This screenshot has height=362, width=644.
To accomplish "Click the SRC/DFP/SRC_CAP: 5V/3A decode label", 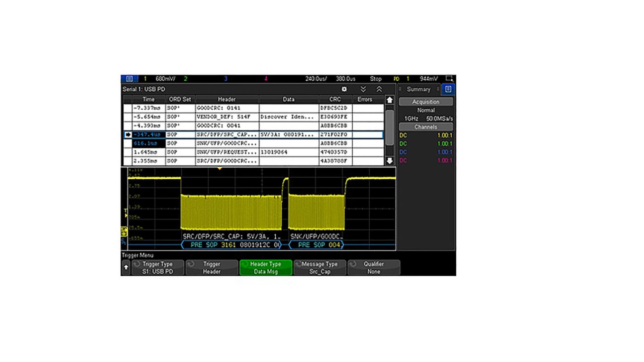I will point(232,236).
